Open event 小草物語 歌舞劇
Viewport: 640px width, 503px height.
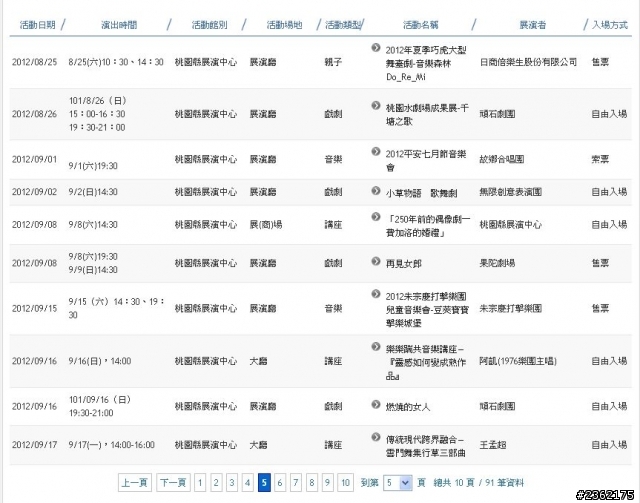421,193
